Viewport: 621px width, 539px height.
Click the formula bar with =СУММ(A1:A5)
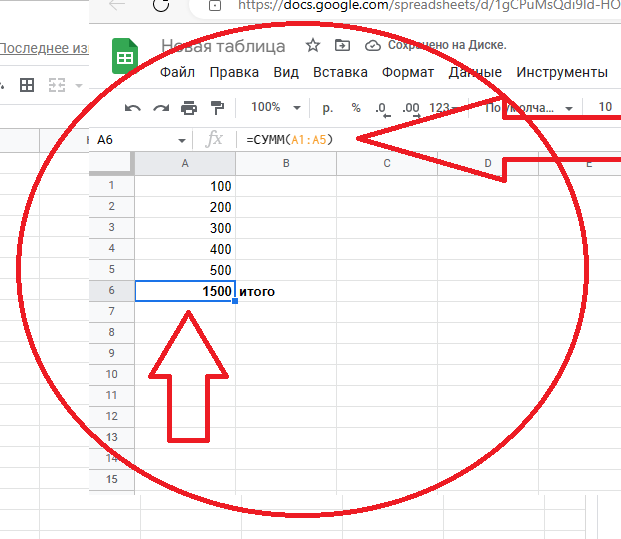pos(429,139)
